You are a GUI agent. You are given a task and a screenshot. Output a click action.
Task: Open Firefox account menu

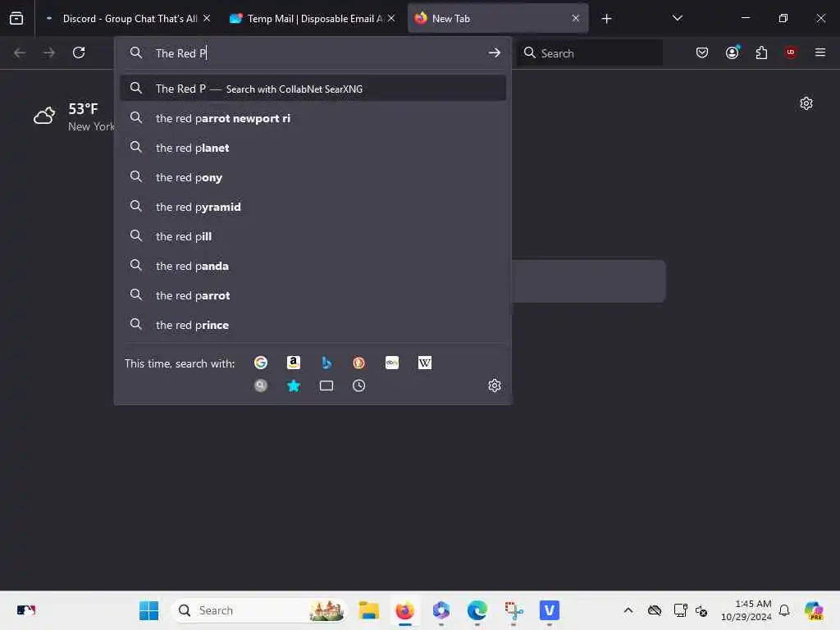coord(733,52)
